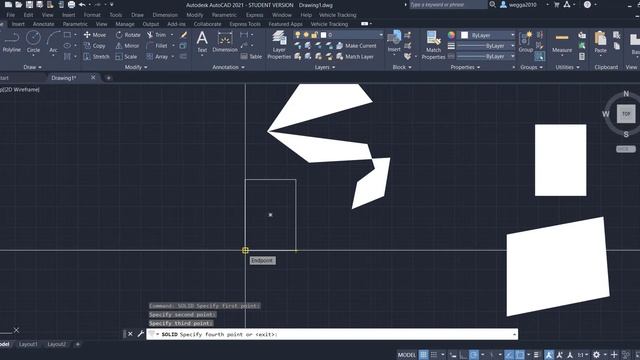640x360 pixels.
Task: Expand the Draw panel
Action: [33, 67]
